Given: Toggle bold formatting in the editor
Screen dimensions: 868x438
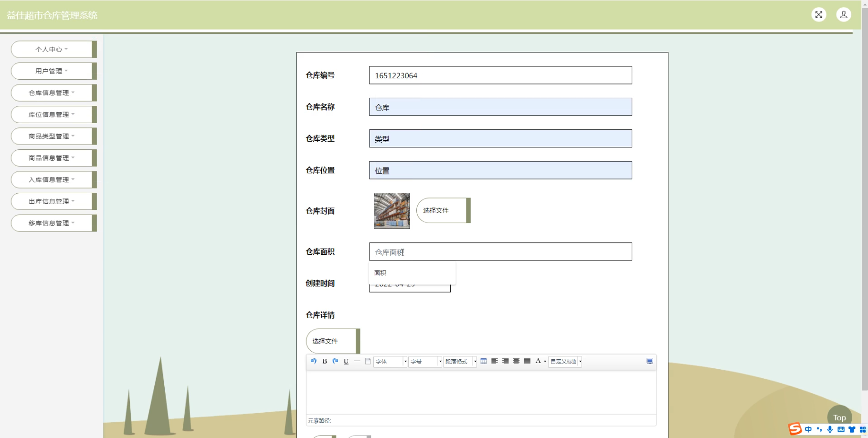Looking at the screenshot, I should [325, 361].
